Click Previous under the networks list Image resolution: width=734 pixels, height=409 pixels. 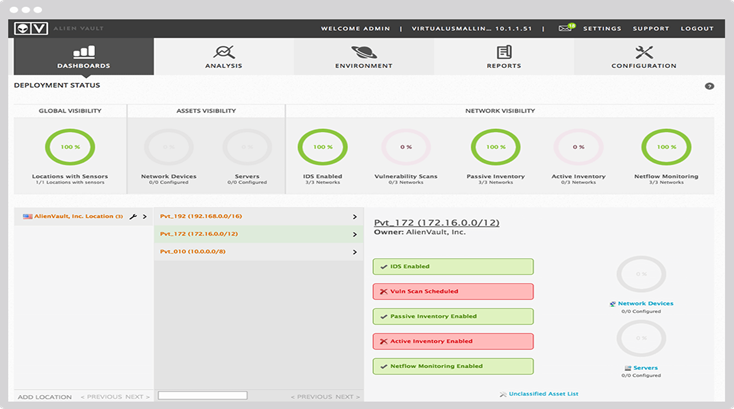(x=311, y=397)
